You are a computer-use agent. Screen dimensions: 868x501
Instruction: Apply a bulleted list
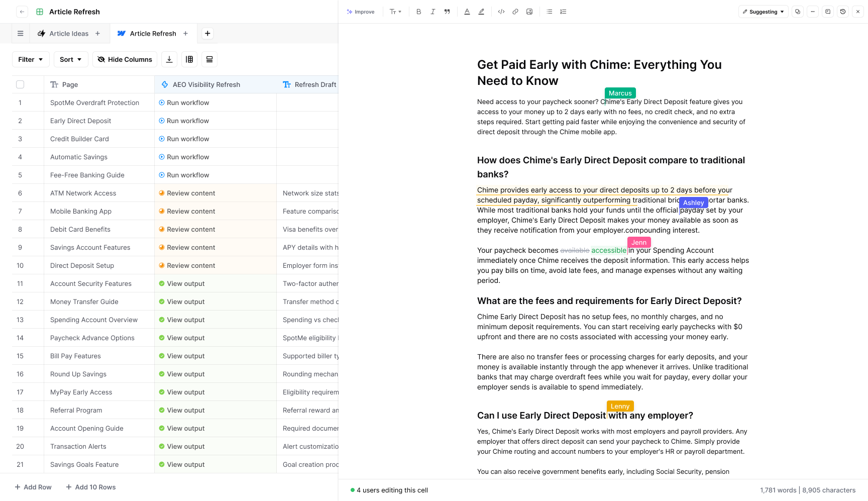[x=549, y=12]
